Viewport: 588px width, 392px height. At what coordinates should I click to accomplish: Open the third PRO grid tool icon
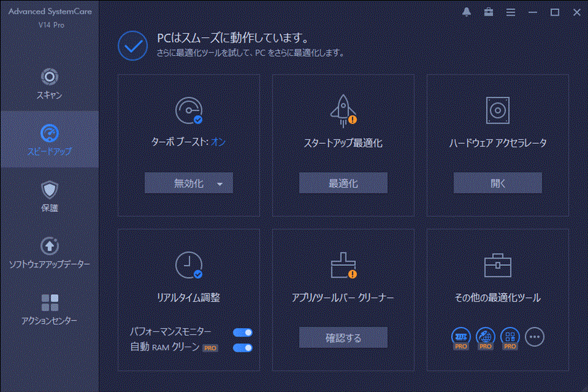[x=510, y=338]
